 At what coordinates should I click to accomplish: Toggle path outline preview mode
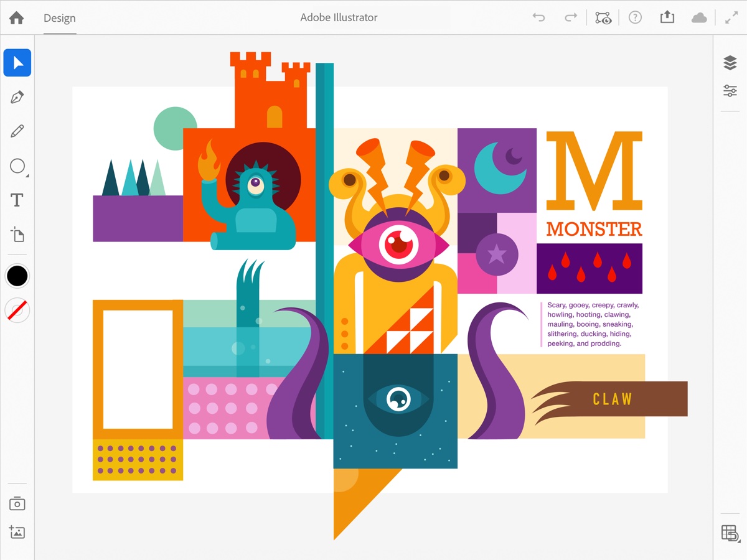click(603, 18)
